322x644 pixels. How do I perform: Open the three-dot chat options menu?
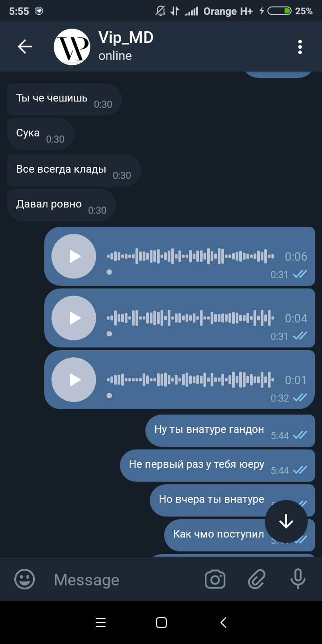pos(300,47)
